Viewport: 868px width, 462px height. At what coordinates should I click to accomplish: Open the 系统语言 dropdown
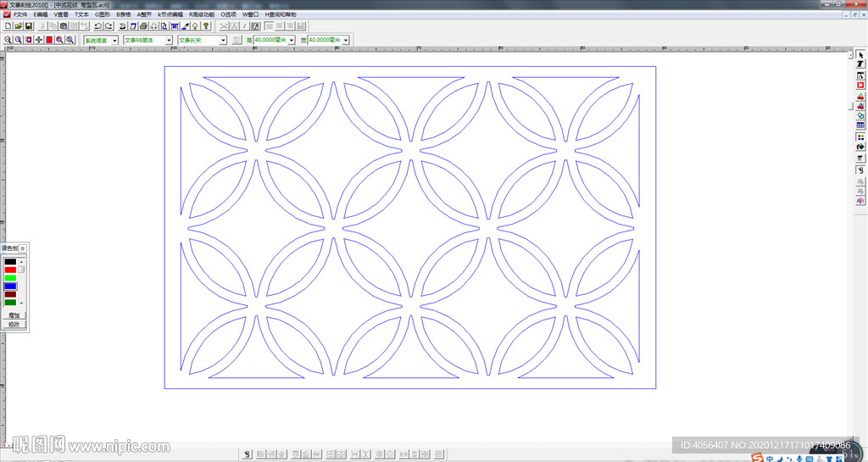tap(113, 40)
